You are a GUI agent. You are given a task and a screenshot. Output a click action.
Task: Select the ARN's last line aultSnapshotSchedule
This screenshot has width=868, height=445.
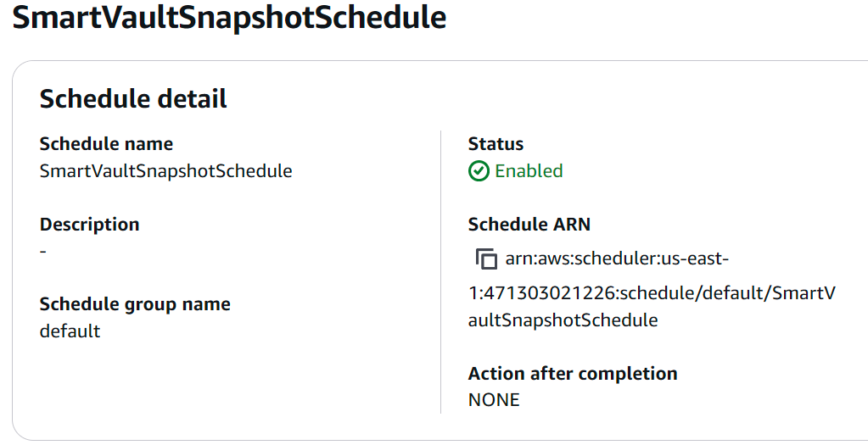pyautogui.click(x=563, y=320)
